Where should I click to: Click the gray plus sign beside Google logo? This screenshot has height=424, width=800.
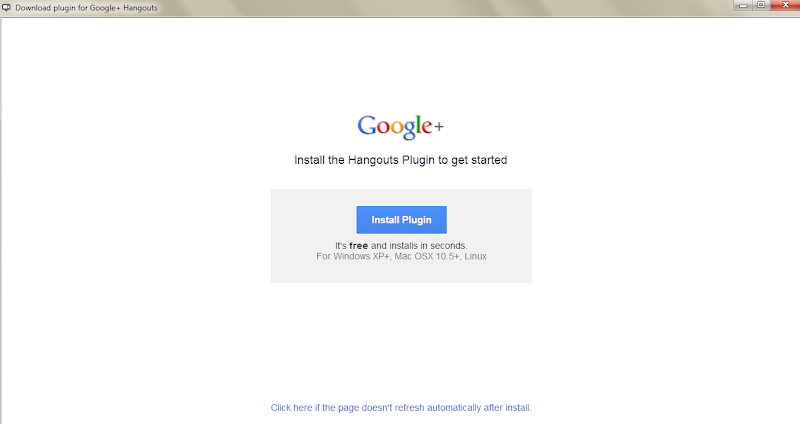pos(439,126)
